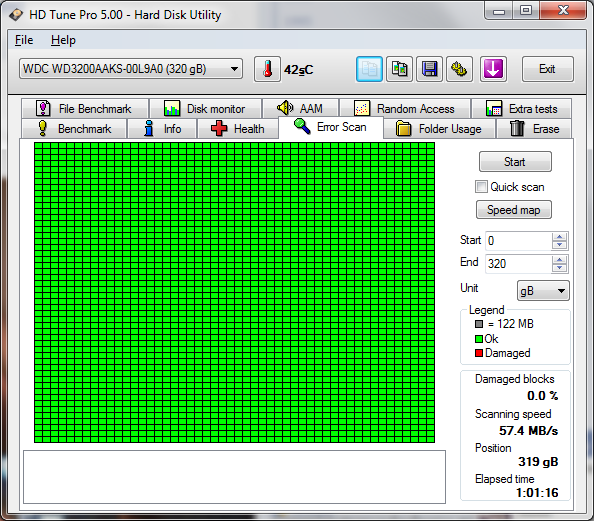Open options with the wrench icon

coord(459,69)
